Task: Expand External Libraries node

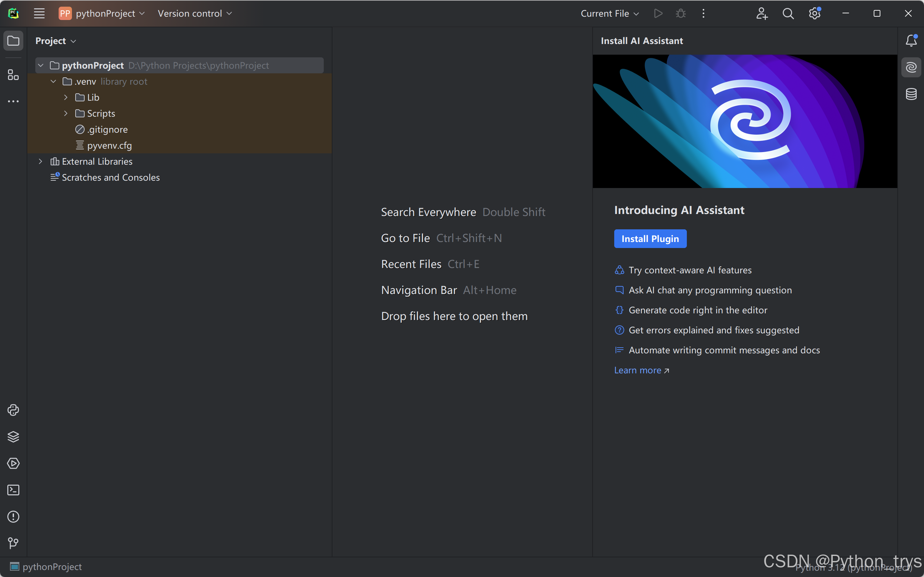Action: [x=40, y=161]
